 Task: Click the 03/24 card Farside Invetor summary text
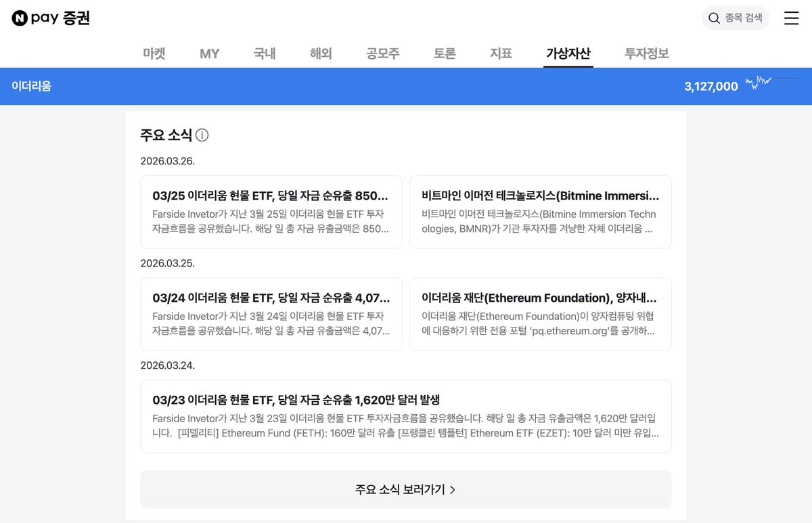[x=271, y=323]
